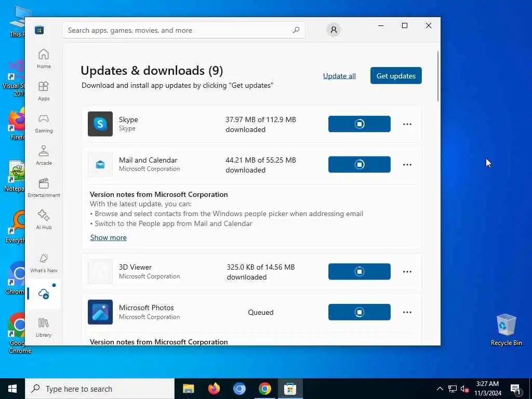Click the Skype app name text

tap(128, 119)
